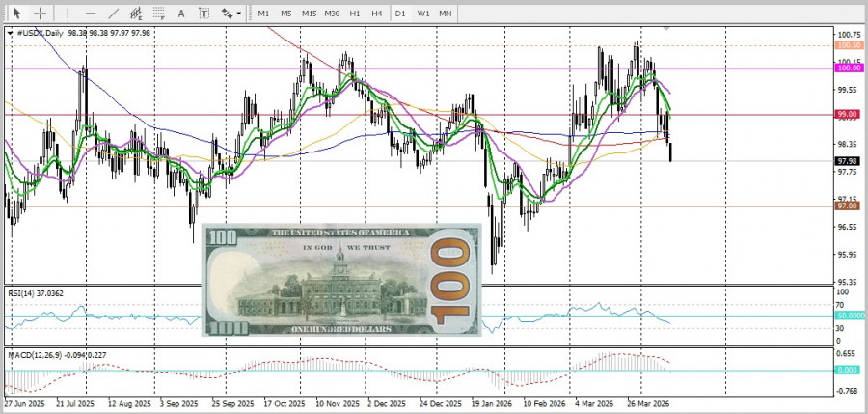Select the Fibonacci retracement tool
The image size is (868, 414).
point(158,14)
